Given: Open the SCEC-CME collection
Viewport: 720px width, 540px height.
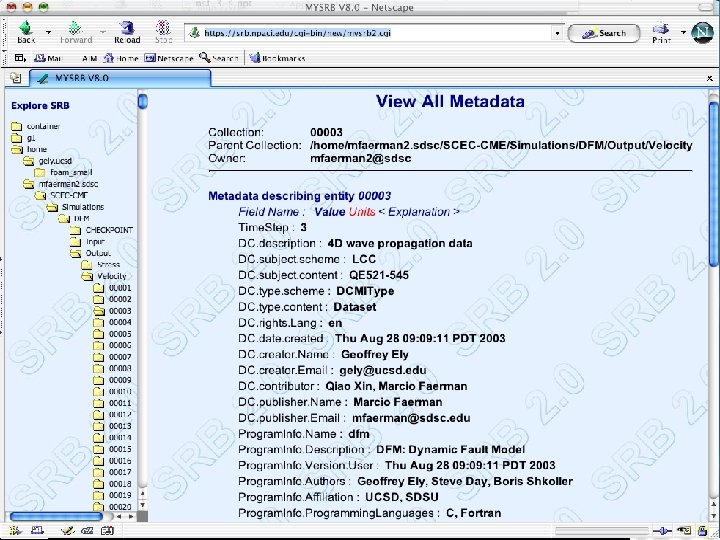Looking at the screenshot, I should tap(68, 195).
